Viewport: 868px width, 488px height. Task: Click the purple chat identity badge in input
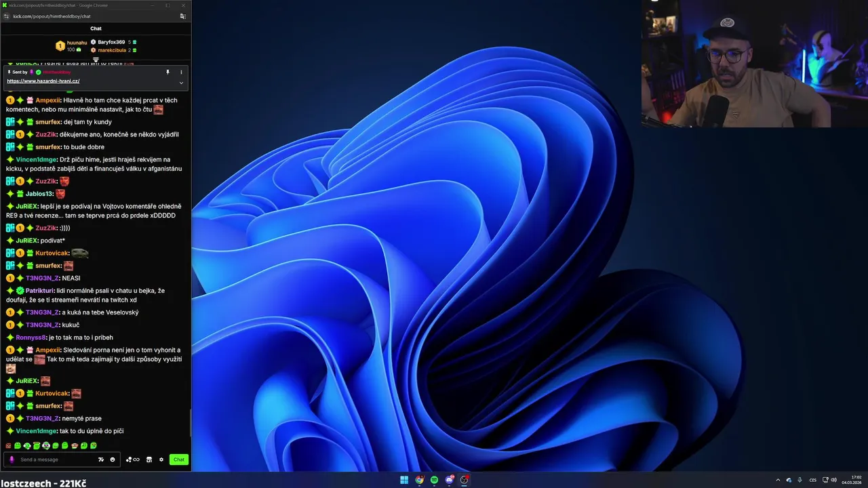(x=12, y=460)
